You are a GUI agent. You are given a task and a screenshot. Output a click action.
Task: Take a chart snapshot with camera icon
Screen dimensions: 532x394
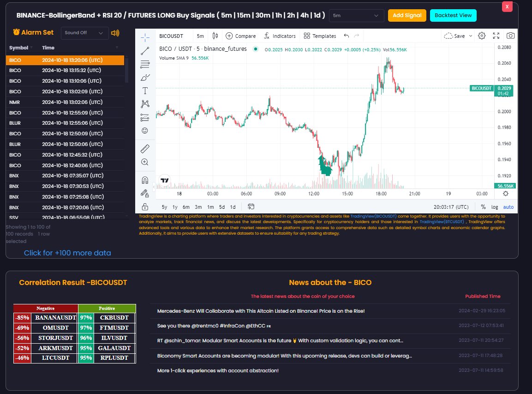pos(511,36)
